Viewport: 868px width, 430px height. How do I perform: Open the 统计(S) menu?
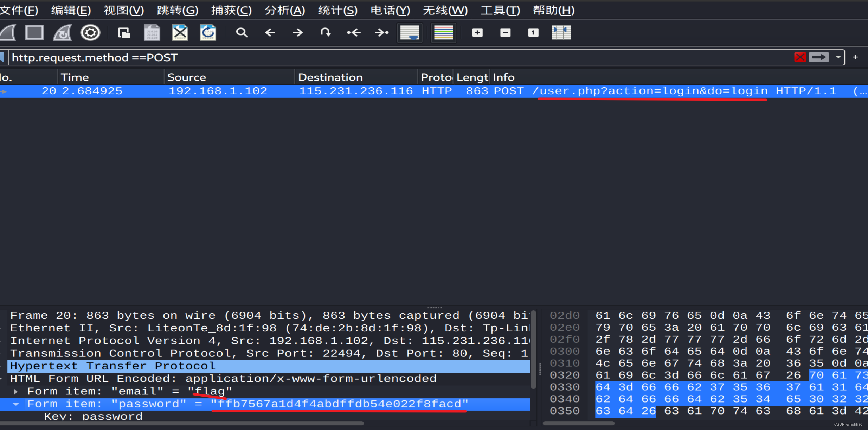tap(337, 10)
